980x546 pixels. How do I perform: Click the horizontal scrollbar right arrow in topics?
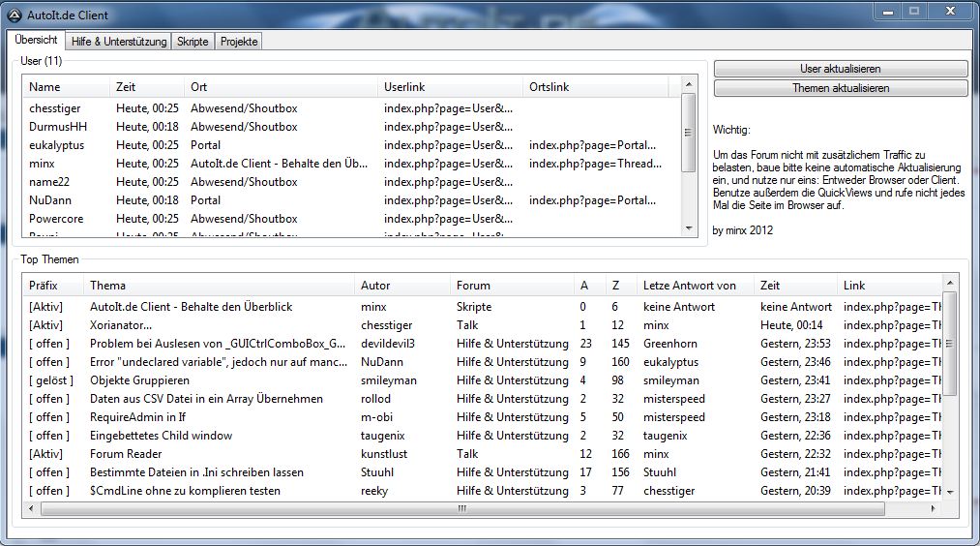click(935, 508)
